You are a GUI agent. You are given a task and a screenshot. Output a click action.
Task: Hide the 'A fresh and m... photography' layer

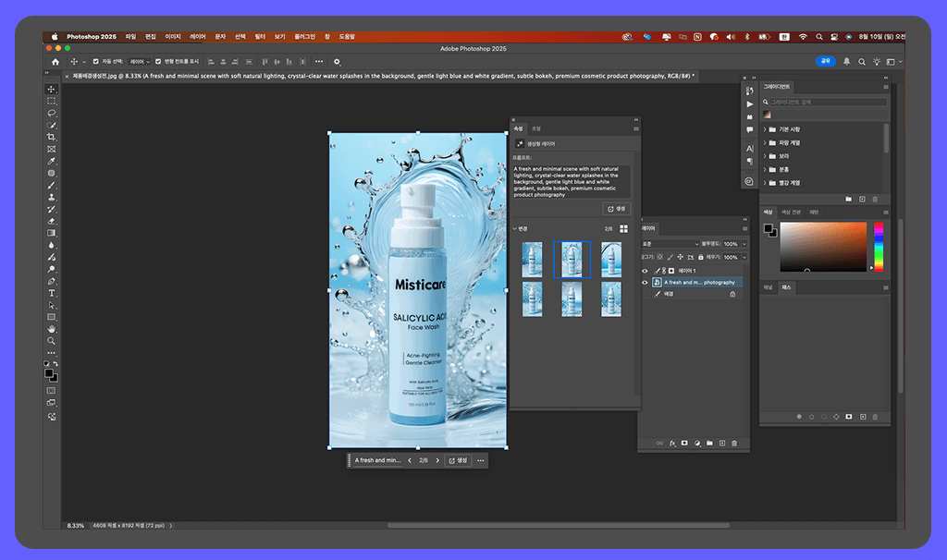(645, 283)
